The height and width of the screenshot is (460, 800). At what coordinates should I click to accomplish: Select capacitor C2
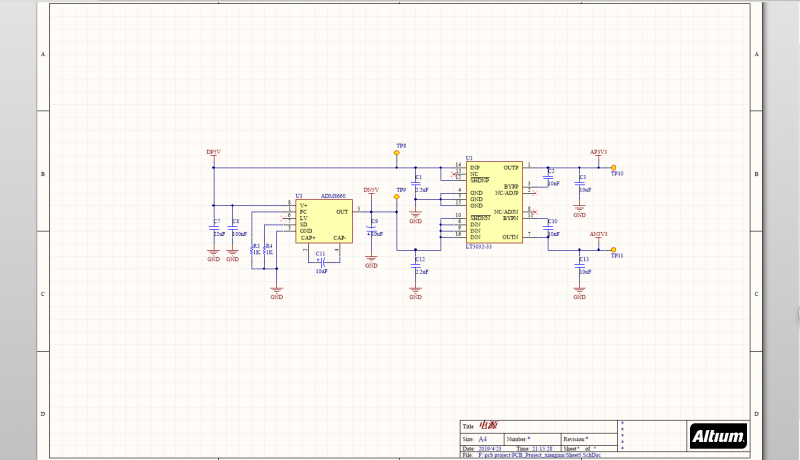click(x=548, y=177)
